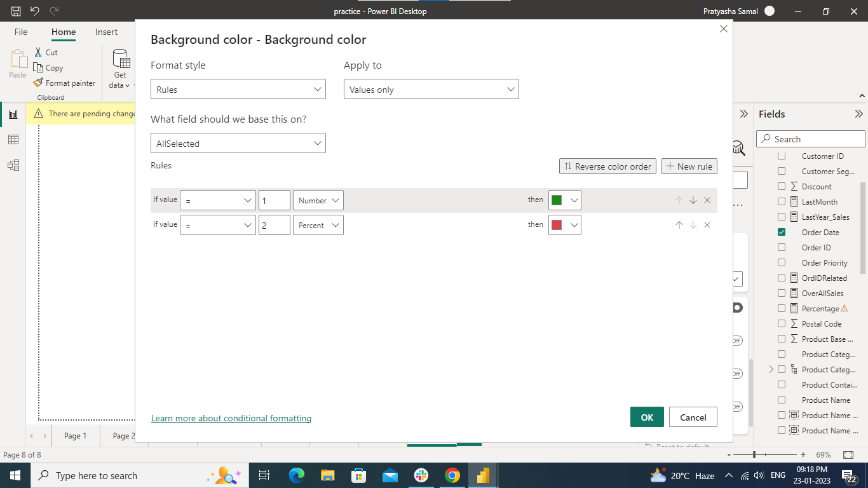Close the Background color dialog

coord(723,29)
